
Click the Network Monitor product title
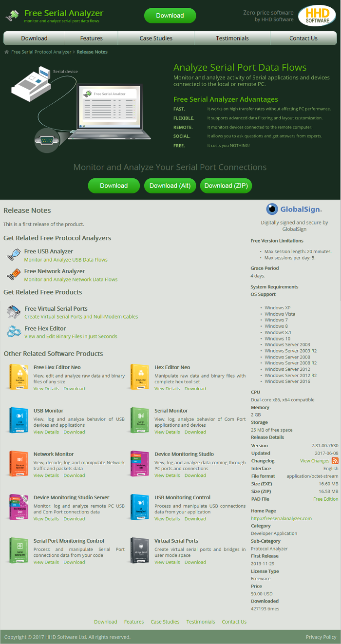coord(54,454)
